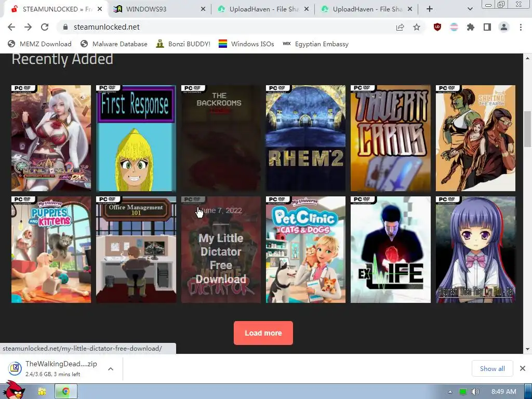Viewport: 532px width, 399px height.
Task: Open the Puppies and Kittens game cover
Action: [x=51, y=249]
